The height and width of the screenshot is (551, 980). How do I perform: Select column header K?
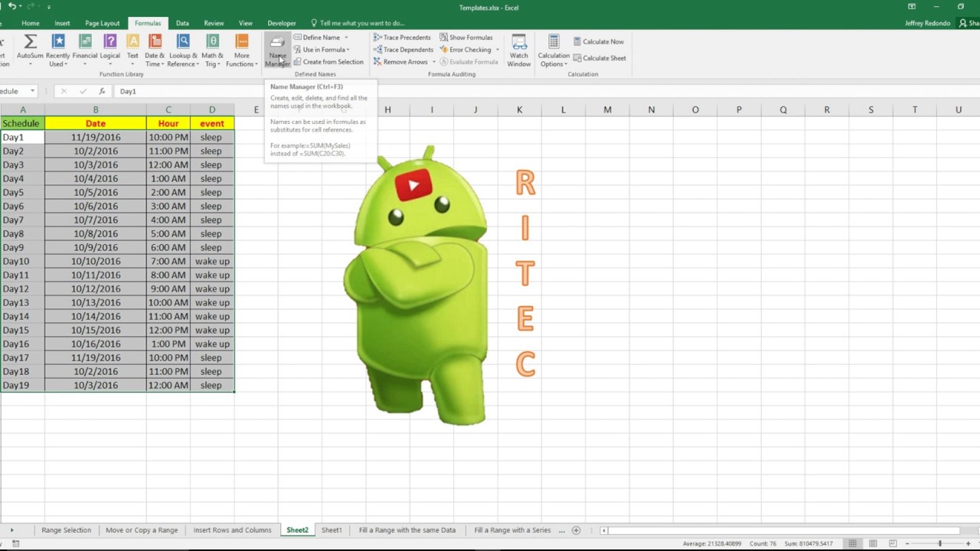(519, 109)
